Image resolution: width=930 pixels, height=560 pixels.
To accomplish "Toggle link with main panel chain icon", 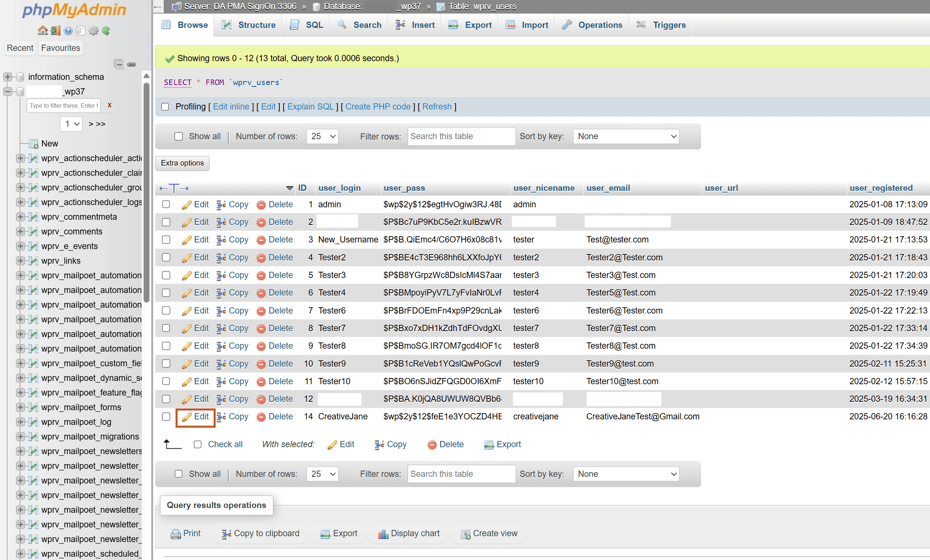I will [x=131, y=64].
